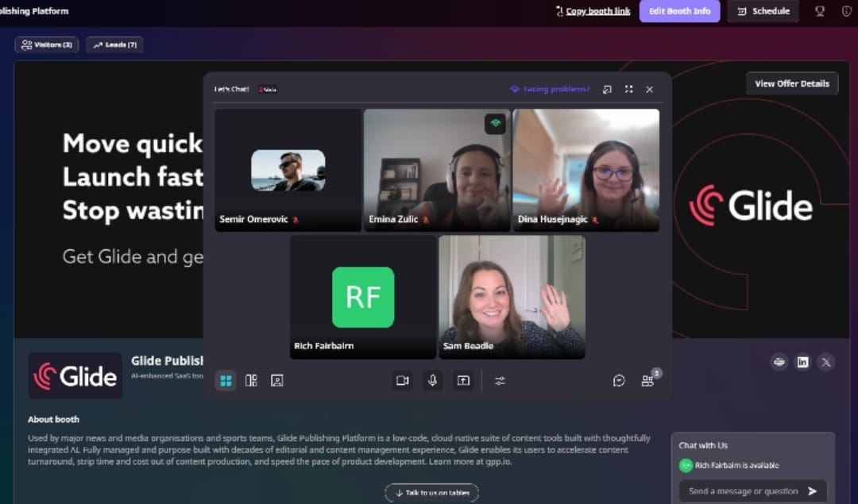858x504 pixels.
Task: Click View Offer Details button
Action: 792,83
